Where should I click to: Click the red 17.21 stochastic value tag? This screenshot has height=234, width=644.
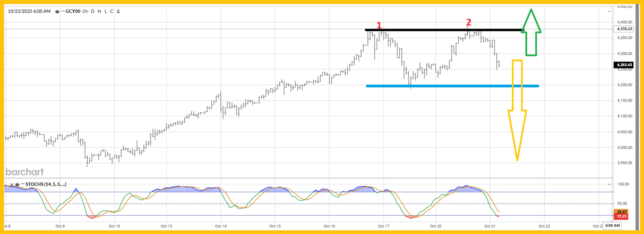(621, 216)
